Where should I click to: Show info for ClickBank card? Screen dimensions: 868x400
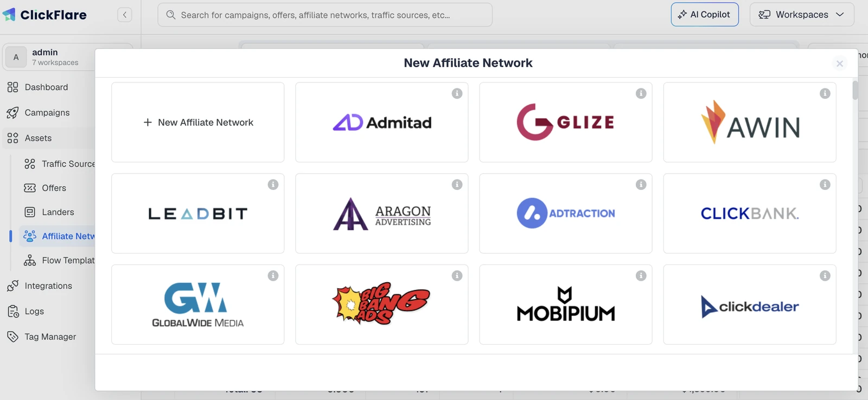click(825, 185)
